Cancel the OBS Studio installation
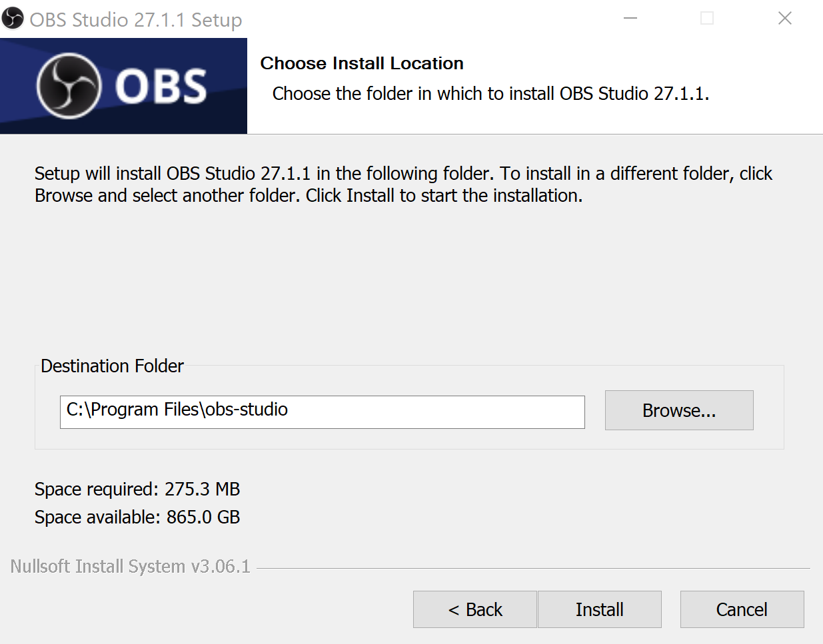Viewport: 823px width, 644px height. coord(741,609)
